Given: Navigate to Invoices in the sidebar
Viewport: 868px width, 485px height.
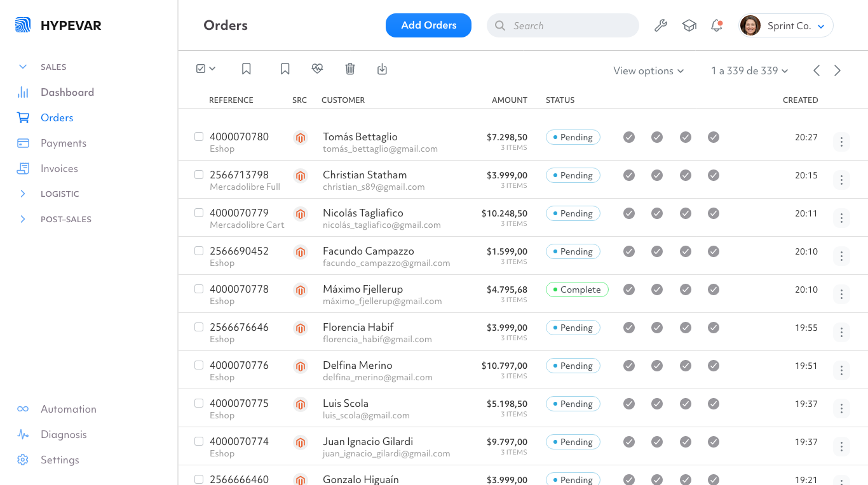Looking at the screenshot, I should (x=59, y=168).
